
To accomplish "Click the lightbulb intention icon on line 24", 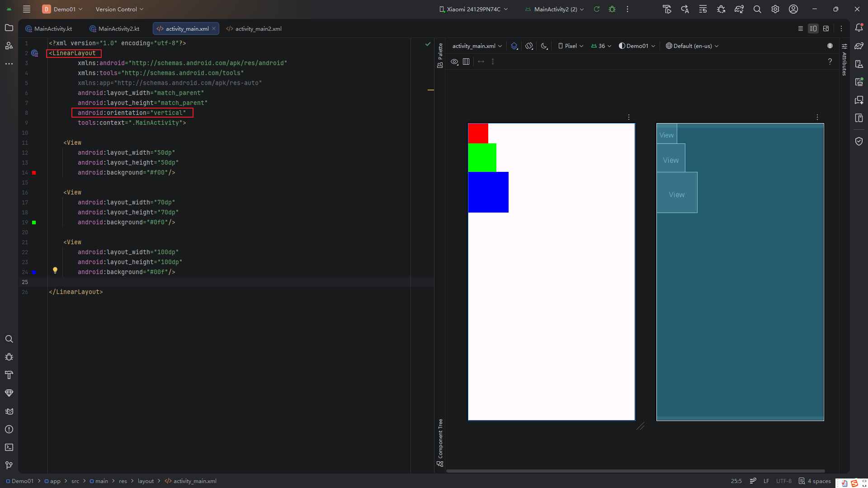I will pyautogui.click(x=55, y=270).
